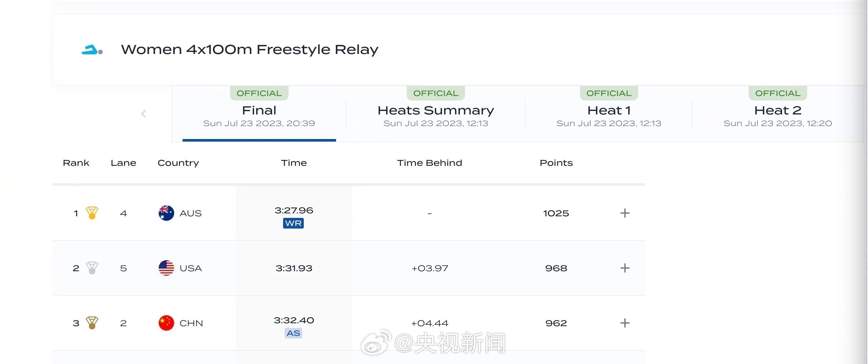The height and width of the screenshot is (364, 868).
Task: Click the swimming discipline icon beside the title
Action: 92,50
